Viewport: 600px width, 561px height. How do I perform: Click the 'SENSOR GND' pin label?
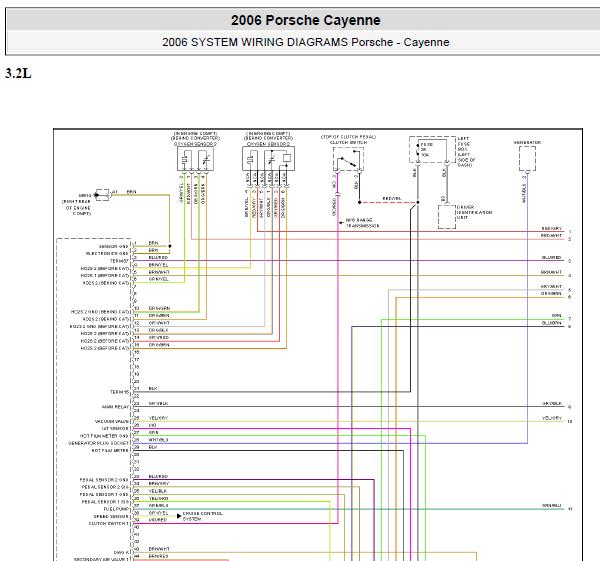click(x=113, y=246)
